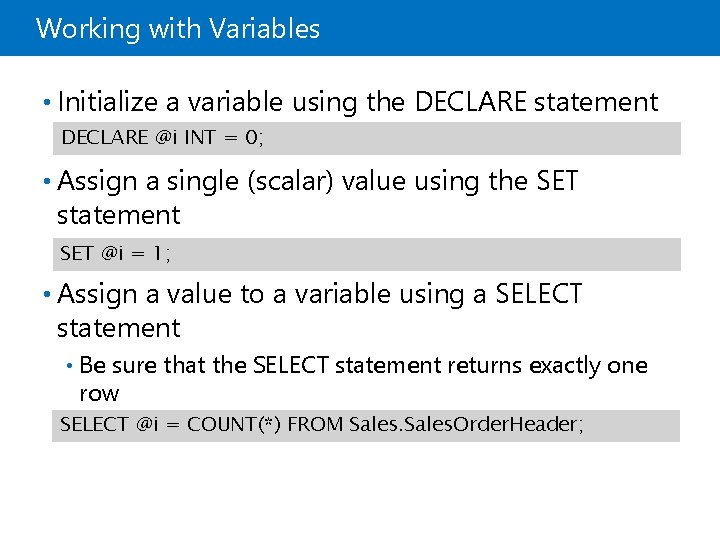Click "SET" at the end of second bullet line

click(557, 182)
